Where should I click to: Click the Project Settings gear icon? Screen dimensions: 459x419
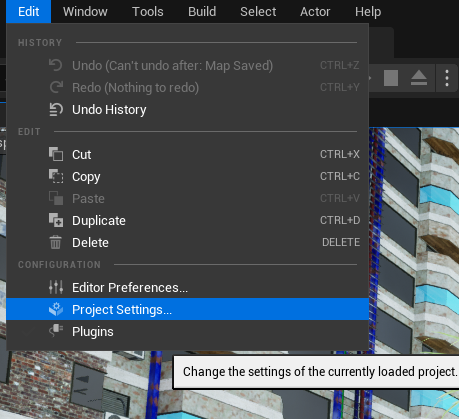[56, 309]
